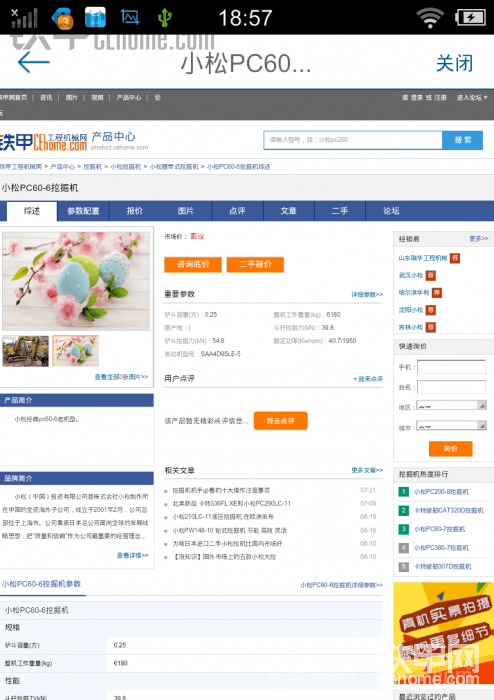Image resolution: width=494 pixels, height=700 pixels.
Task: Open 挖掘机 breadcrumb link
Action: [x=92, y=167]
